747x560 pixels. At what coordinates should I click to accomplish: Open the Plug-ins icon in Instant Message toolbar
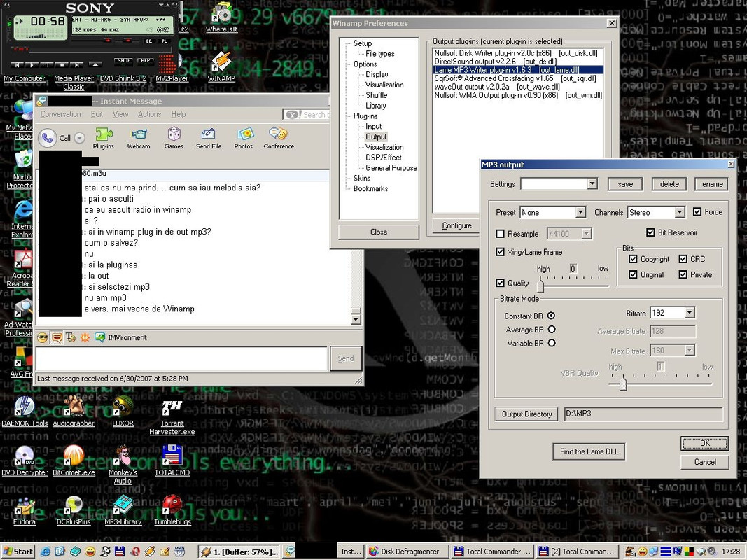pos(104,138)
